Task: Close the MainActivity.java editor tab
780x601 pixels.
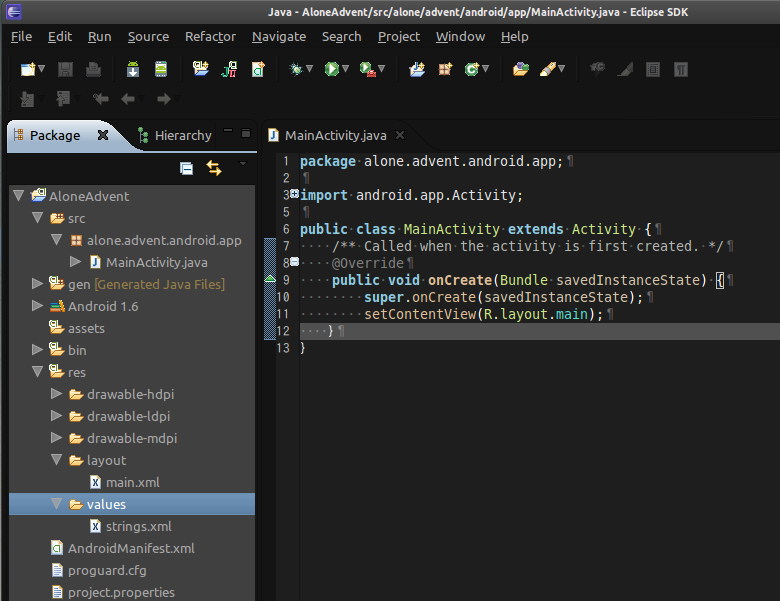Action: [x=400, y=135]
